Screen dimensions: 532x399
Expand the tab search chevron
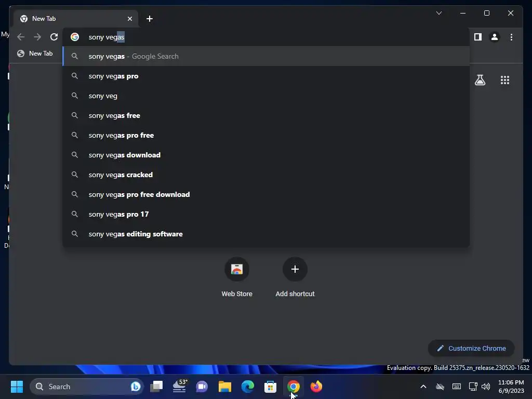[438, 13]
